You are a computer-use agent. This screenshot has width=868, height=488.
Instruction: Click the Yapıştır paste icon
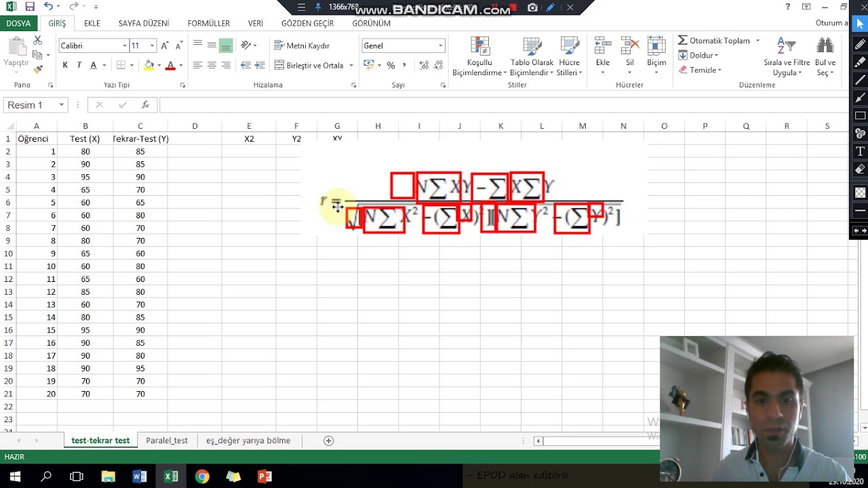16,46
